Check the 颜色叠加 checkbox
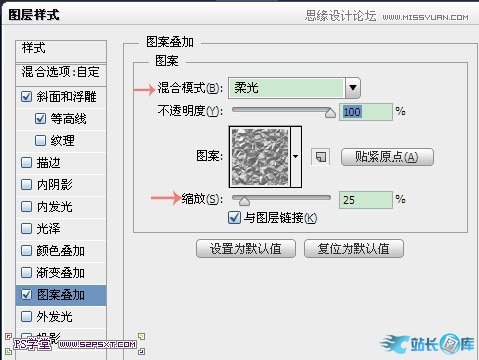The image size is (479, 360). click(26, 250)
